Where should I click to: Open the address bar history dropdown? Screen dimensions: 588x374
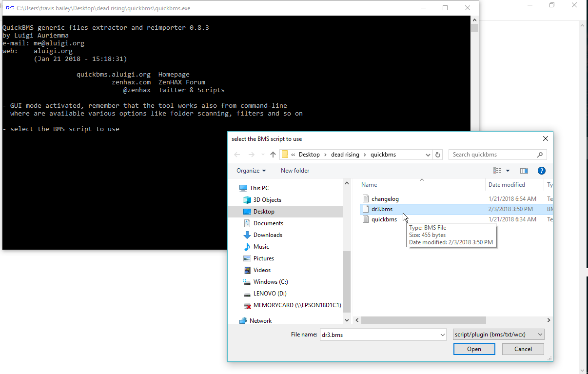428,155
